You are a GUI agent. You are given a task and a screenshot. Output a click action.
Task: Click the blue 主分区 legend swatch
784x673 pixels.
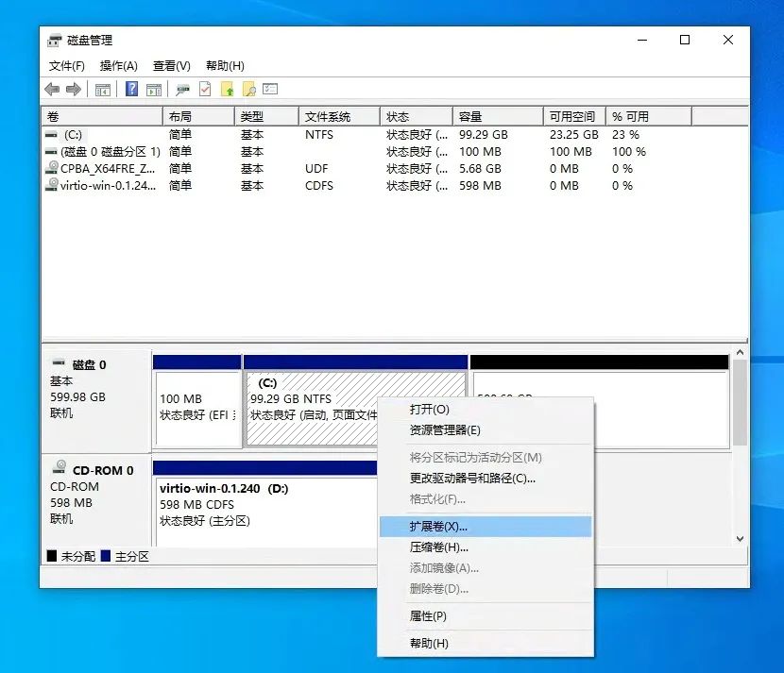tap(106, 556)
